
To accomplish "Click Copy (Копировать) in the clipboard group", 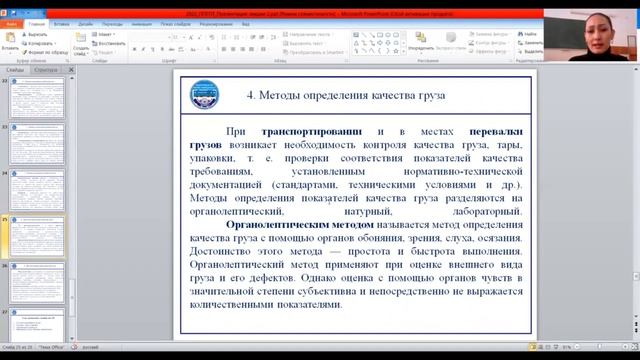I will 39,43.
